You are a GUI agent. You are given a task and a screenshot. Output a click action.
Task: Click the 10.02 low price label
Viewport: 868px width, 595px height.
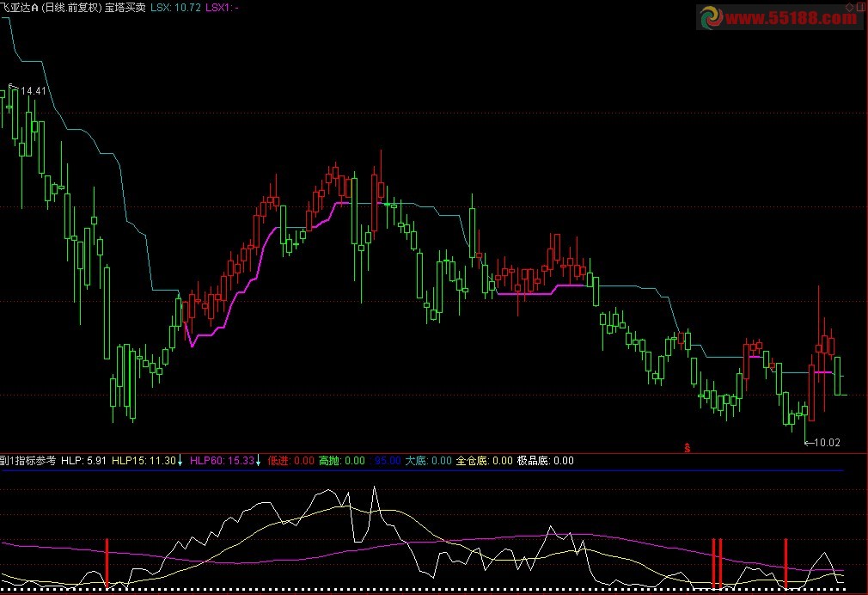point(828,443)
